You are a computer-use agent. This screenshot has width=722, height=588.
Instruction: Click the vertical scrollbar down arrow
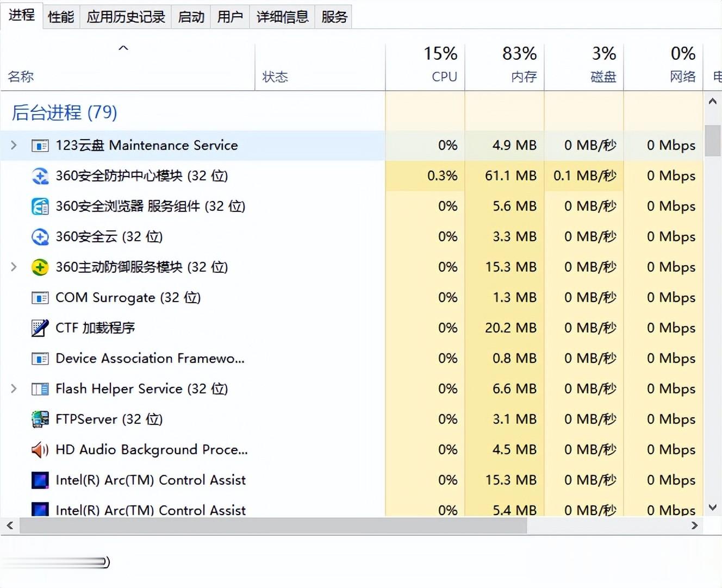[713, 508]
